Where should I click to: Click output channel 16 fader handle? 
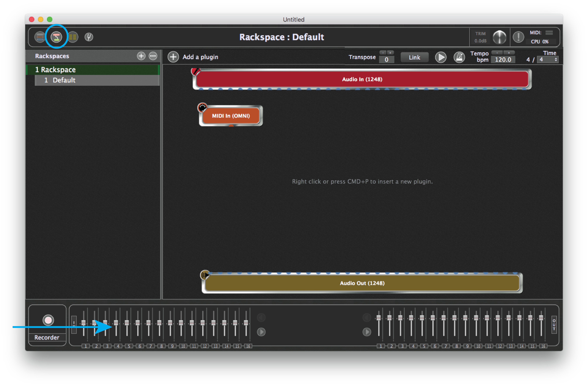tap(541, 318)
